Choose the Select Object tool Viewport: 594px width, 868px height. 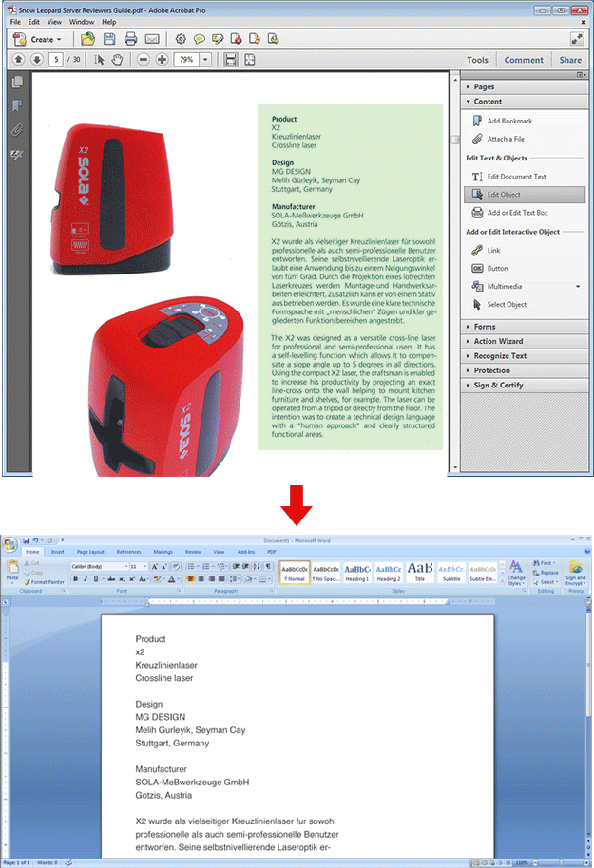tap(499, 305)
